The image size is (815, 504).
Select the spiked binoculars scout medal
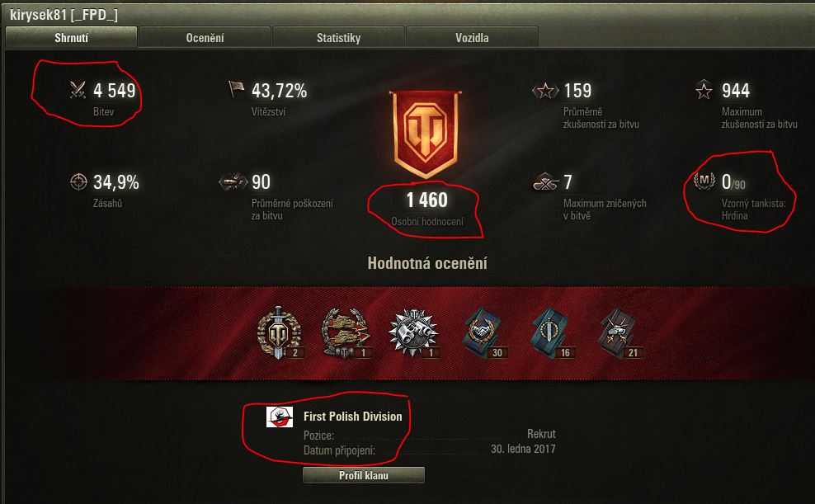point(414,333)
